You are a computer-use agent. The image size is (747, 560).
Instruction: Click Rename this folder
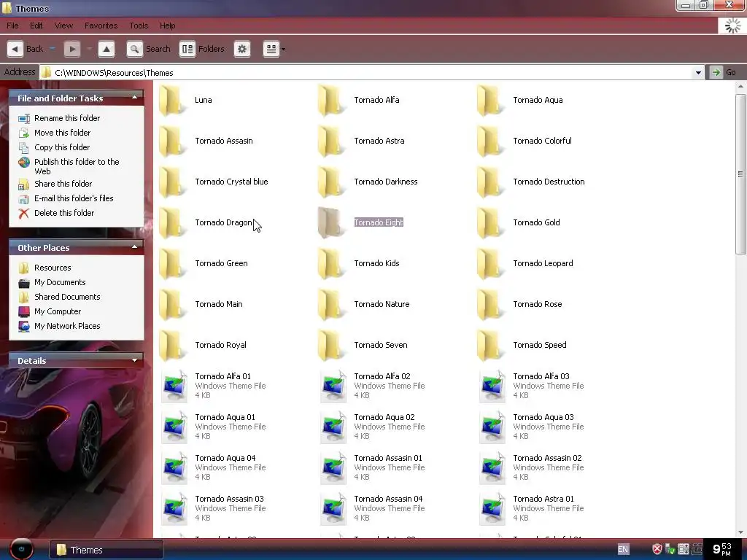(67, 118)
